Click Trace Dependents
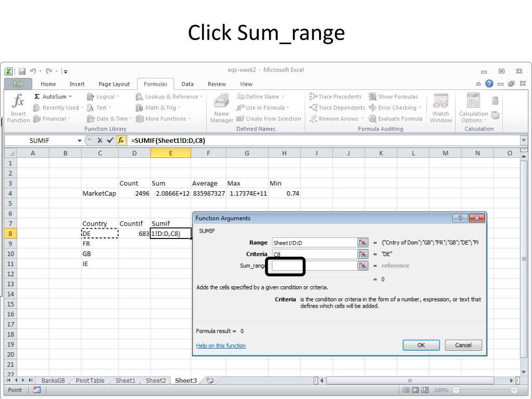This screenshot has width=532, height=399. click(x=337, y=108)
